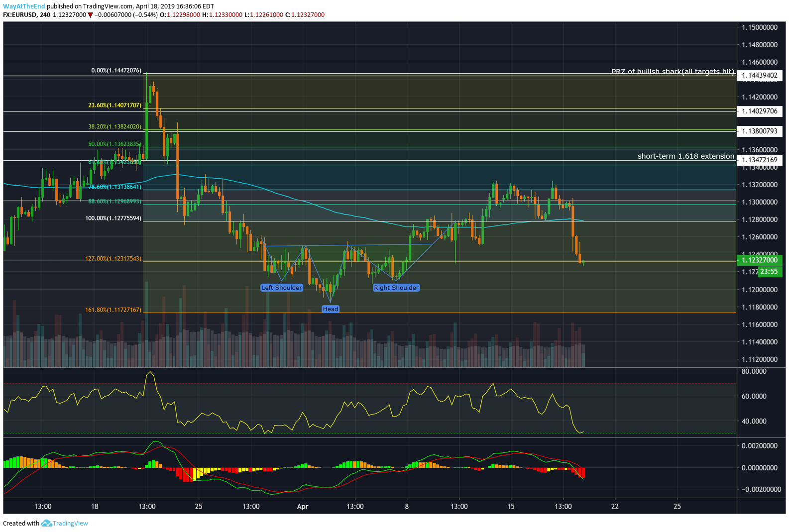Select the 23.60%(1.14071707) Fibonacci label
The image size is (789, 532).
tap(115, 106)
